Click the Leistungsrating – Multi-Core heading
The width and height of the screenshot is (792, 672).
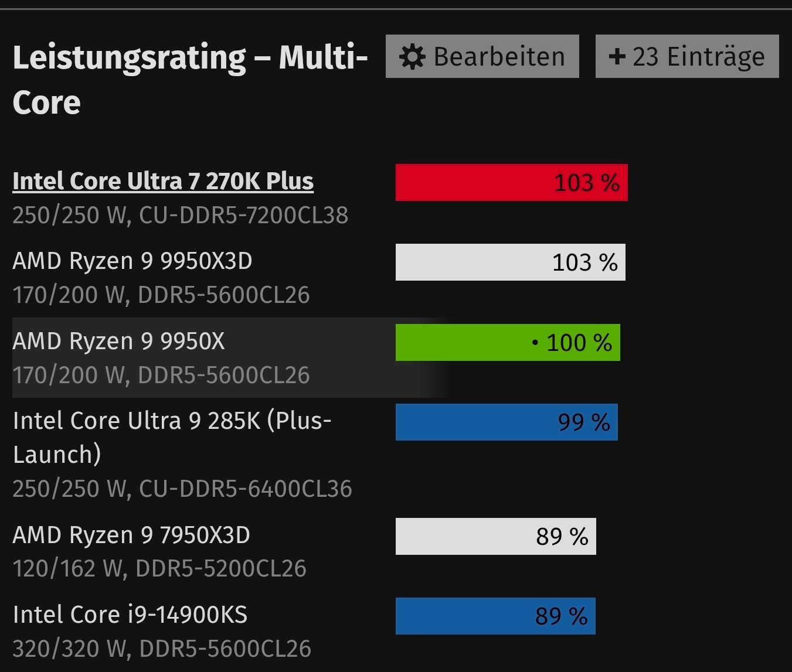(x=190, y=80)
